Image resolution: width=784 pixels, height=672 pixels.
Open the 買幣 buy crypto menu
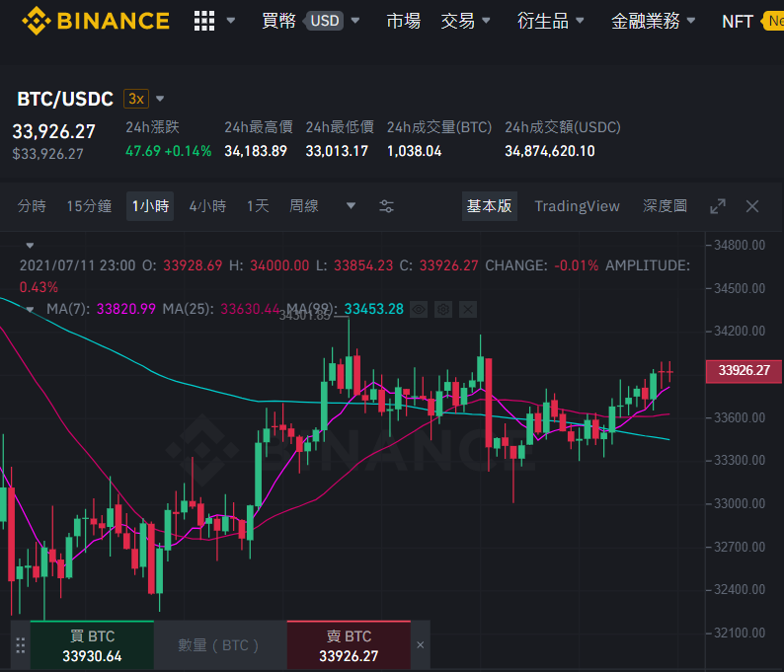tap(279, 21)
